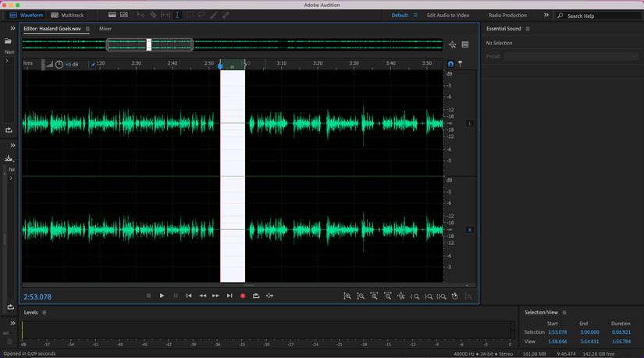This screenshot has width=644, height=358.
Task: Zoom to the selection
Action: pyautogui.click(x=442, y=296)
